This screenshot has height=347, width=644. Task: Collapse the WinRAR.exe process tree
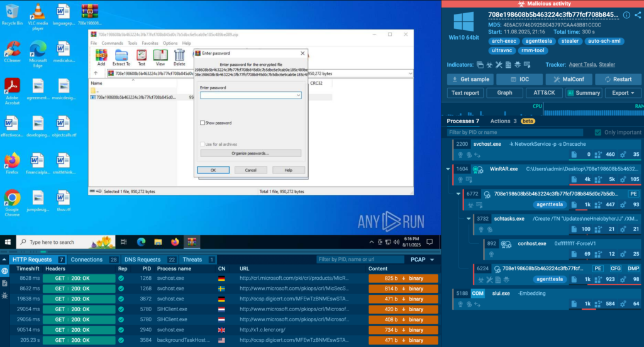[448, 168]
